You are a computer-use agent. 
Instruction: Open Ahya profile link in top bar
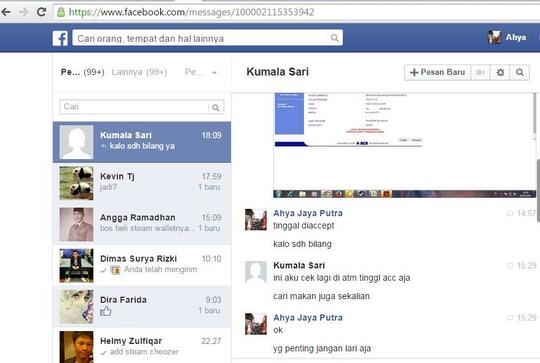[507, 37]
